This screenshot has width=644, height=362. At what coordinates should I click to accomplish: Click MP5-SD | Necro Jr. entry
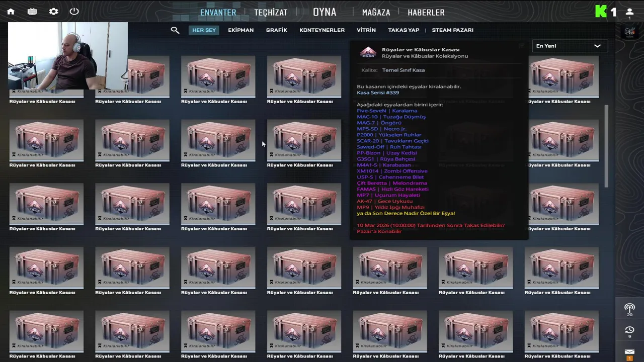[381, 129]
